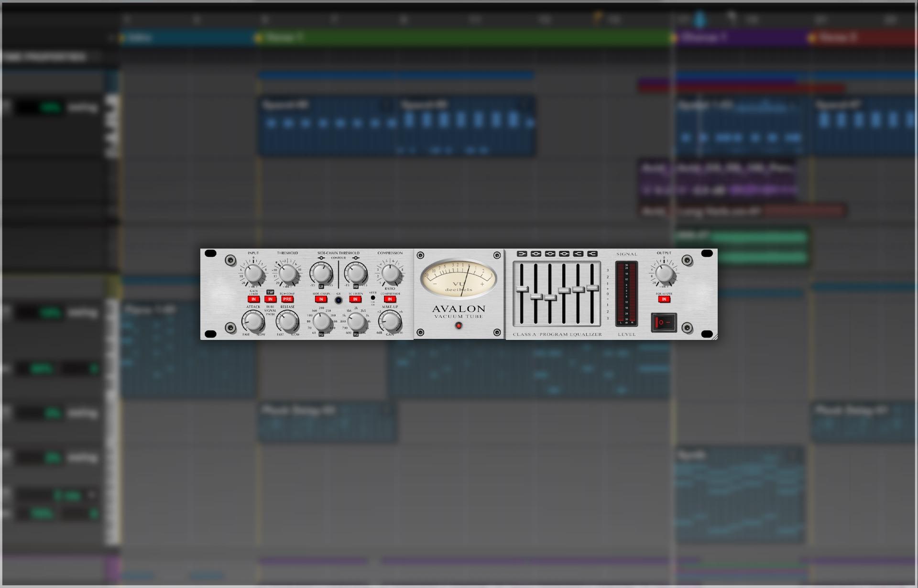
Task: Click the ATTACK knob
Action: pyautogui.click(x=253, y=321)
